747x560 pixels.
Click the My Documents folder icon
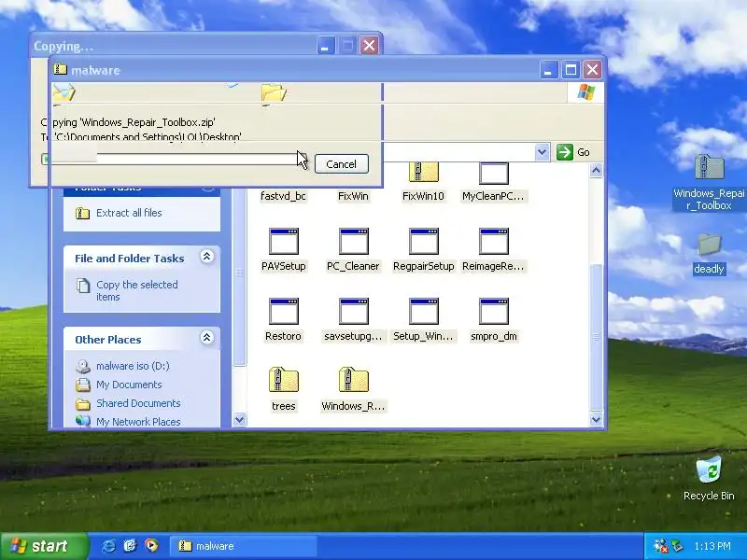click(x=83, y=385)
